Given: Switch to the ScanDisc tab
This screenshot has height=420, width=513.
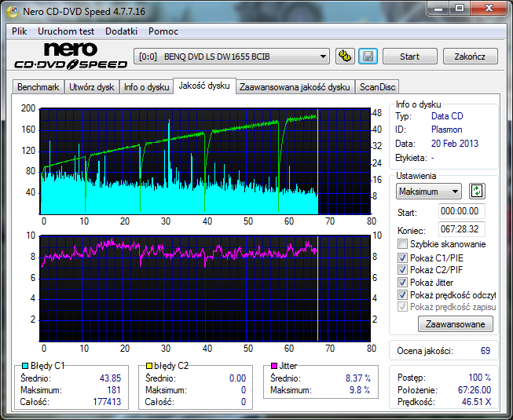Looking at the screenshot, I should click(378, 87).
